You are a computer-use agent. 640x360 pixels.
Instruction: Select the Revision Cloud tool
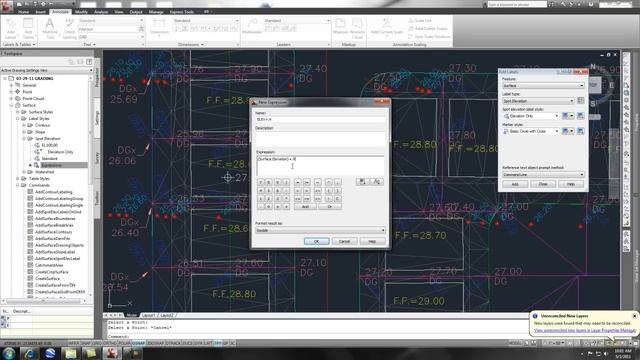click(357, 28)
